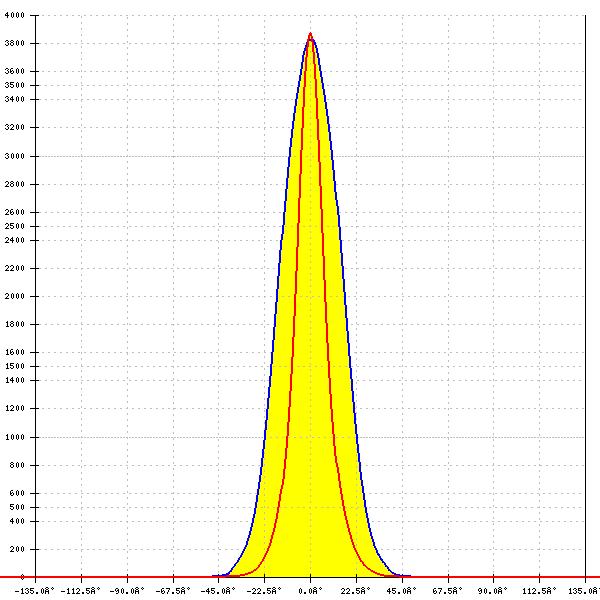Click the y-axis label "3800"
The width and height of the screenshot is (600, 600).
[x=15, y=43]
